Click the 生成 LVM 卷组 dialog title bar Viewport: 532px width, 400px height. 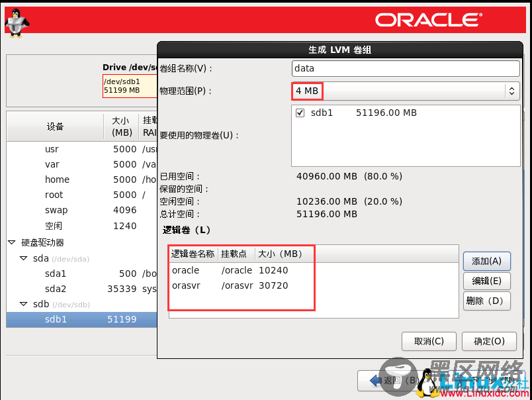tap(340, 50)
